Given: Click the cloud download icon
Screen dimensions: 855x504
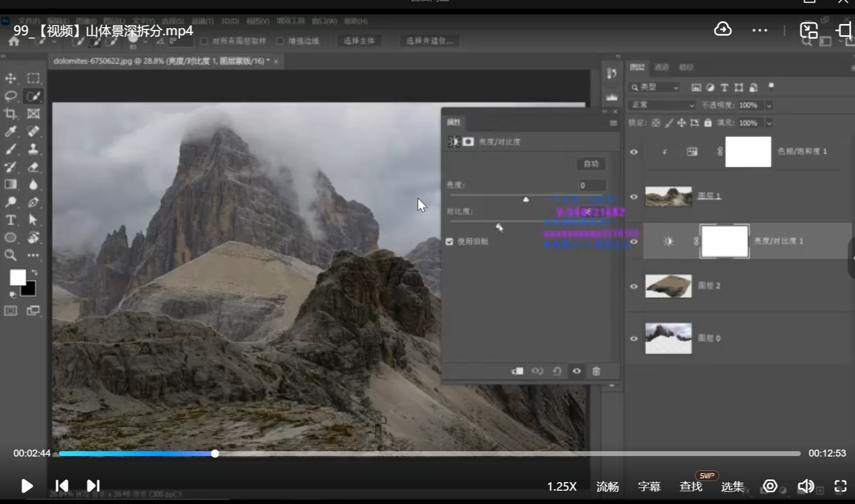Looking at the screenshot, I should tap(723, 29).
